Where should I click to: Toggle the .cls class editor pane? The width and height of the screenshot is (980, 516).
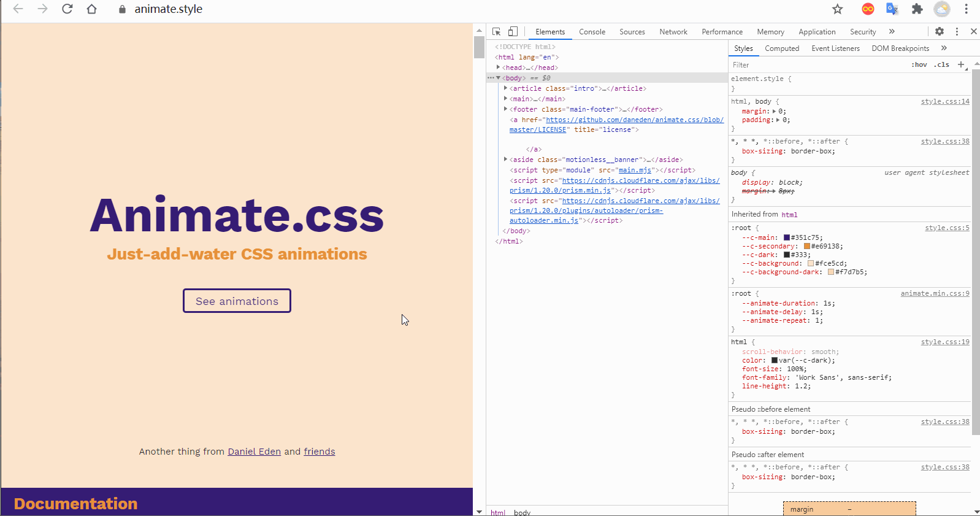point(941,64)
